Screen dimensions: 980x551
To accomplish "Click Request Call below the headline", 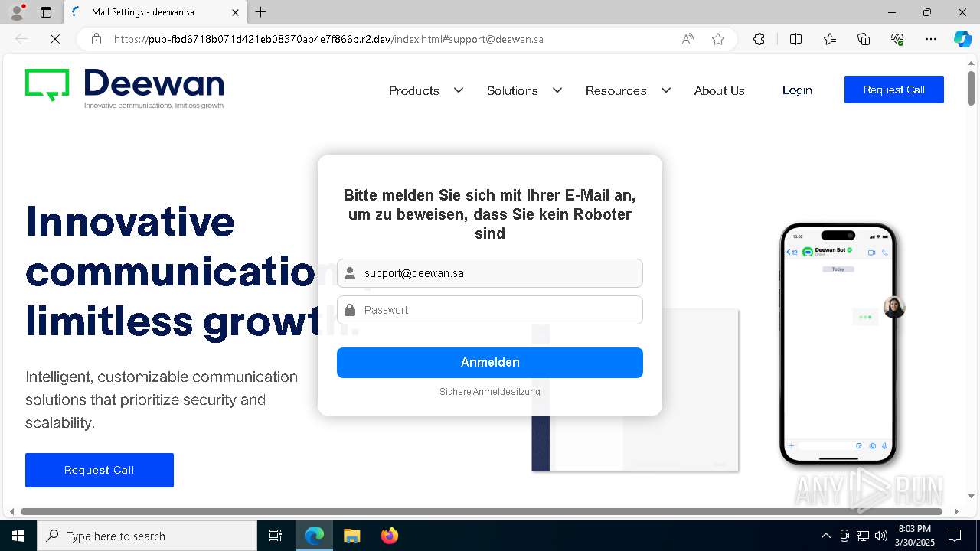I will [100, 470].
